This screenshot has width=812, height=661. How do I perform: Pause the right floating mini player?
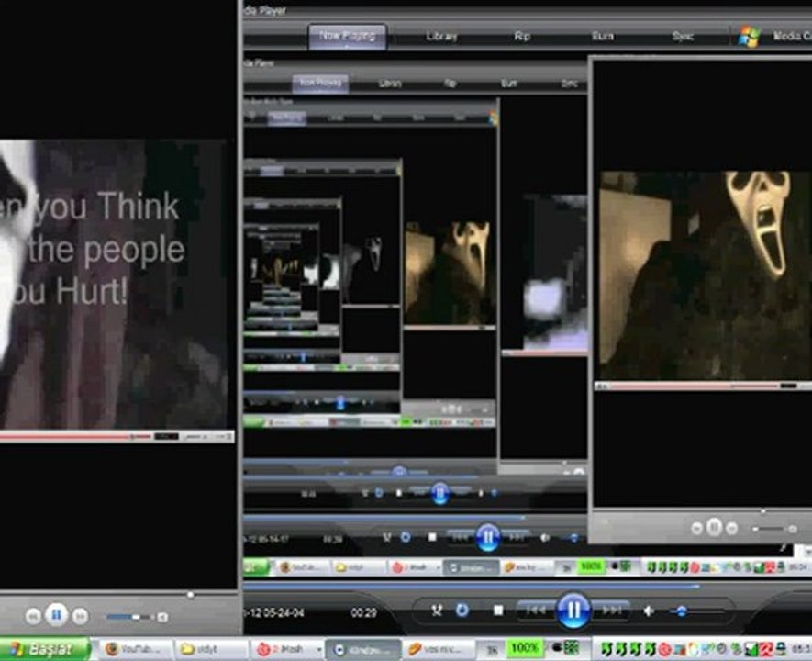click(714, 527)
